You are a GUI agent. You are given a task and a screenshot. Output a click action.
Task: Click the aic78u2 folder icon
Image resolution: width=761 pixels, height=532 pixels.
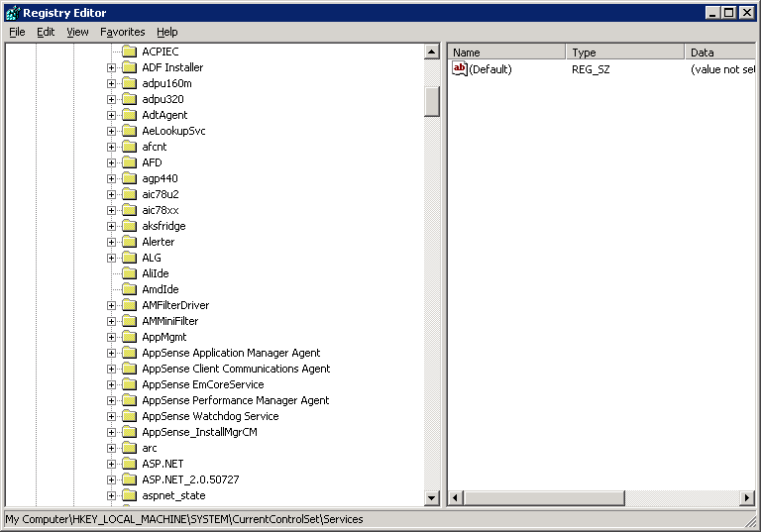[x=129, y=194]
